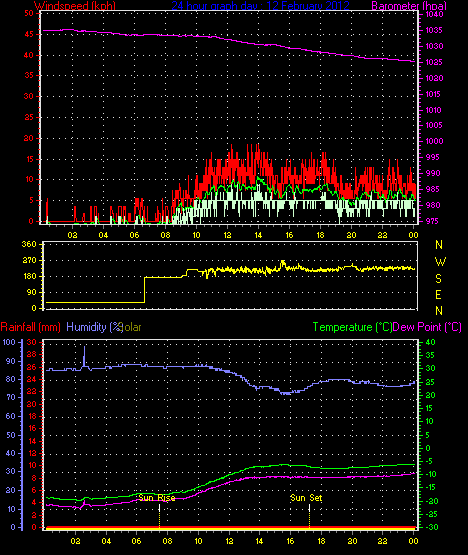Click the 270 wind direction axis value

coord(29,261)
